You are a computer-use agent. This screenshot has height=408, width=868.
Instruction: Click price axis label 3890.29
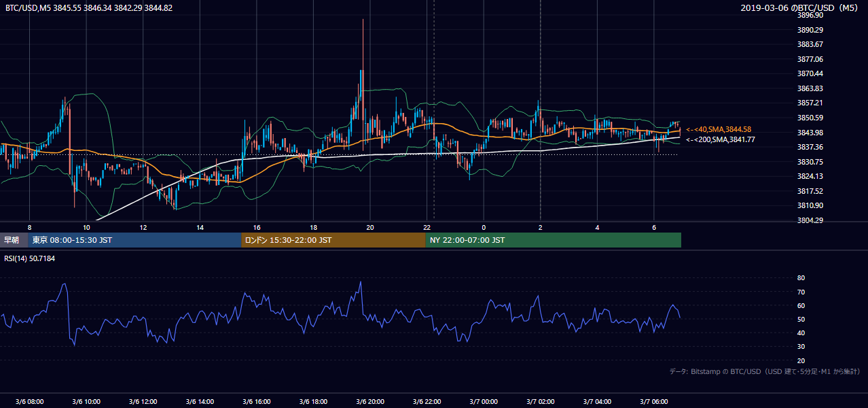tap(810, 30)
